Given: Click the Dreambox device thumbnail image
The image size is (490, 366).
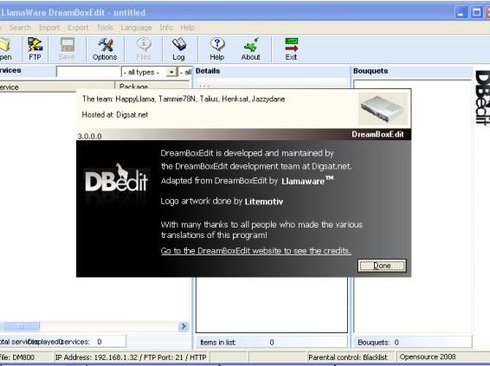Looking at the screenshot, I should (x=383, y=109).
